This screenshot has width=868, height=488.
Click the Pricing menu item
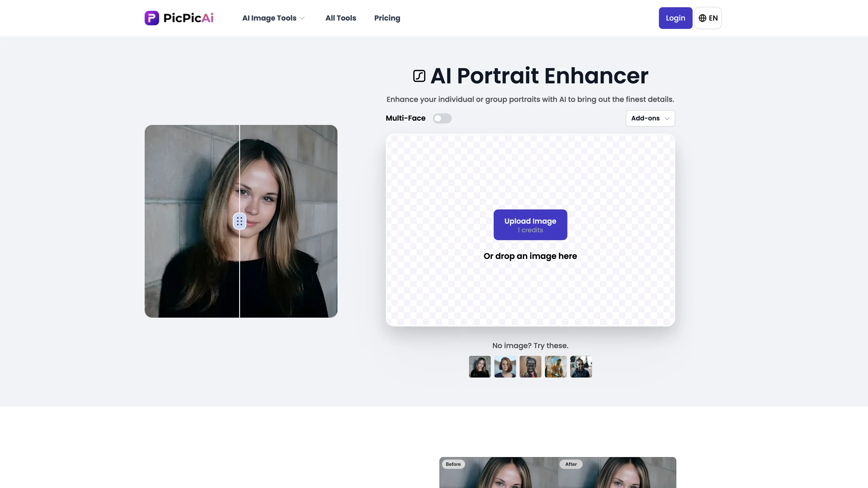coord(387,18)
